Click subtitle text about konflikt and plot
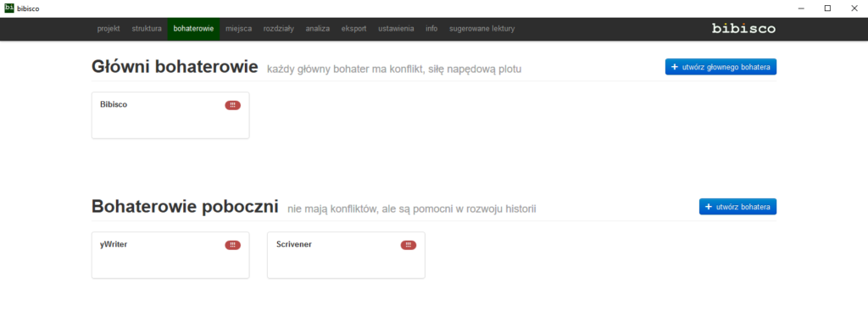This screenshot has height=323, width=868. [394, 70]
